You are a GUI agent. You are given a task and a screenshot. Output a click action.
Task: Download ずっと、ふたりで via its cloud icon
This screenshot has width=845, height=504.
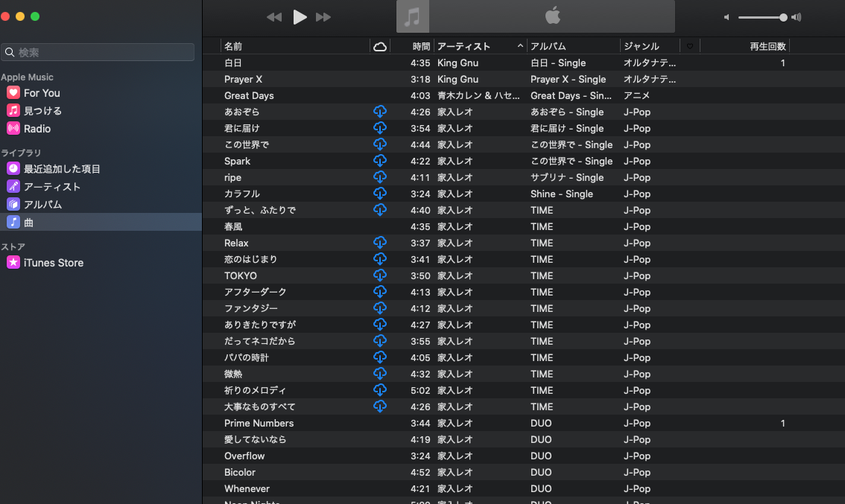pos(380,210)
